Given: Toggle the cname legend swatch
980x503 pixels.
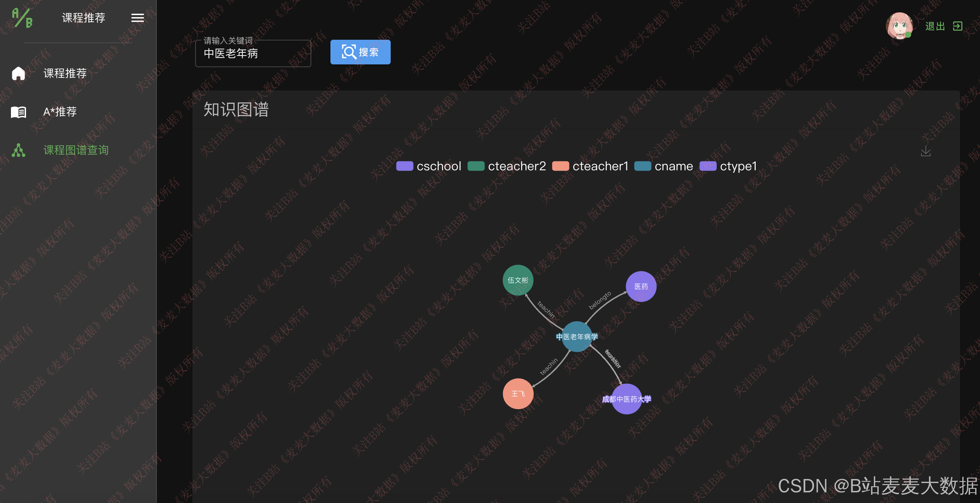Looking at the screenshot, I should click(x=643, y=167).
